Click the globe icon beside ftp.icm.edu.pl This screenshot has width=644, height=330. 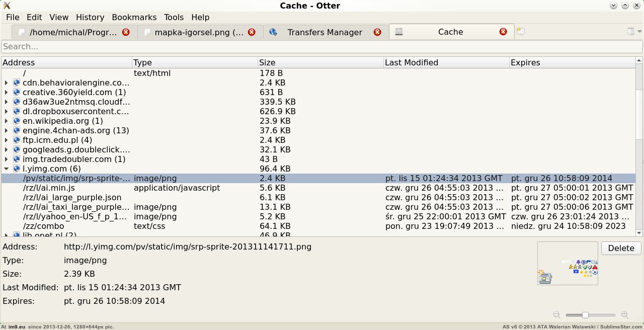(x=17, y=140)
